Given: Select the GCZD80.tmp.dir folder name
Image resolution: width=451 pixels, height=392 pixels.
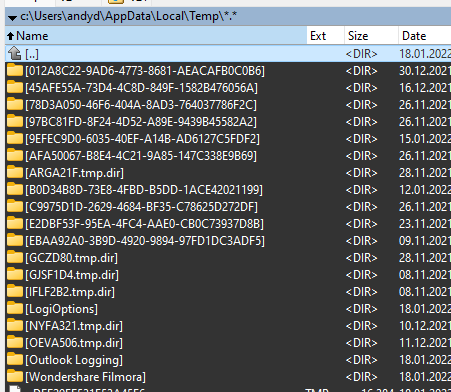Looking at the screenshot, I should (x=71, y=258).
